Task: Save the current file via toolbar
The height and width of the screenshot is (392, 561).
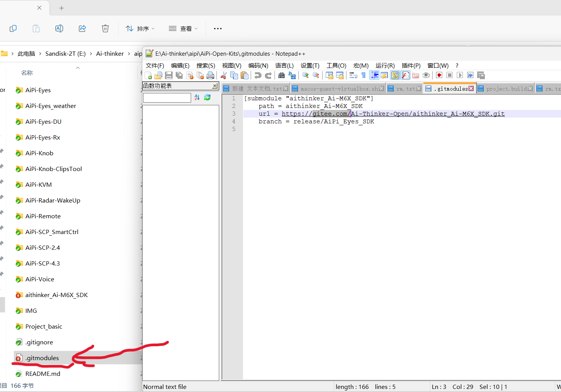Action: [168, 75]
